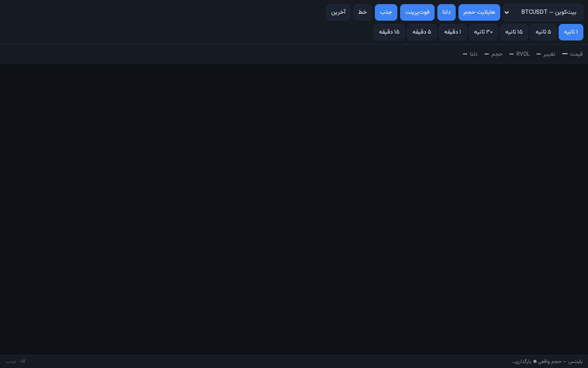Click the آخرین button
Screen dimensions: 588x368
[x=338, y=12]
